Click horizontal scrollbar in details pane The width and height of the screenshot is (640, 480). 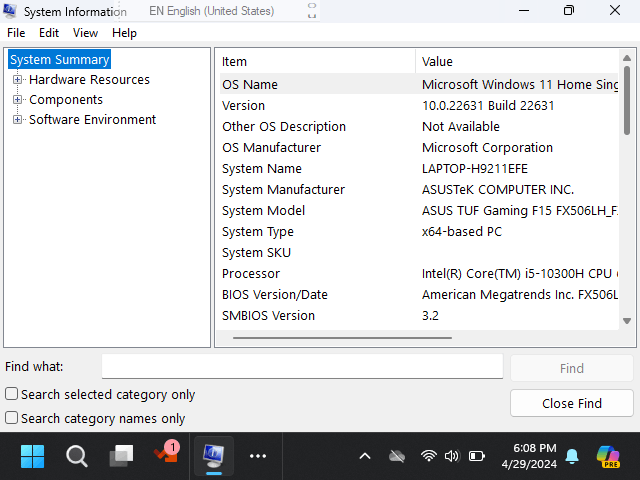tap(342, 338)
